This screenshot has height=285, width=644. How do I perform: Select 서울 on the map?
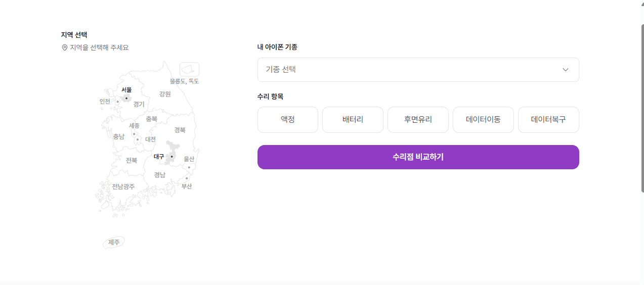126,90
